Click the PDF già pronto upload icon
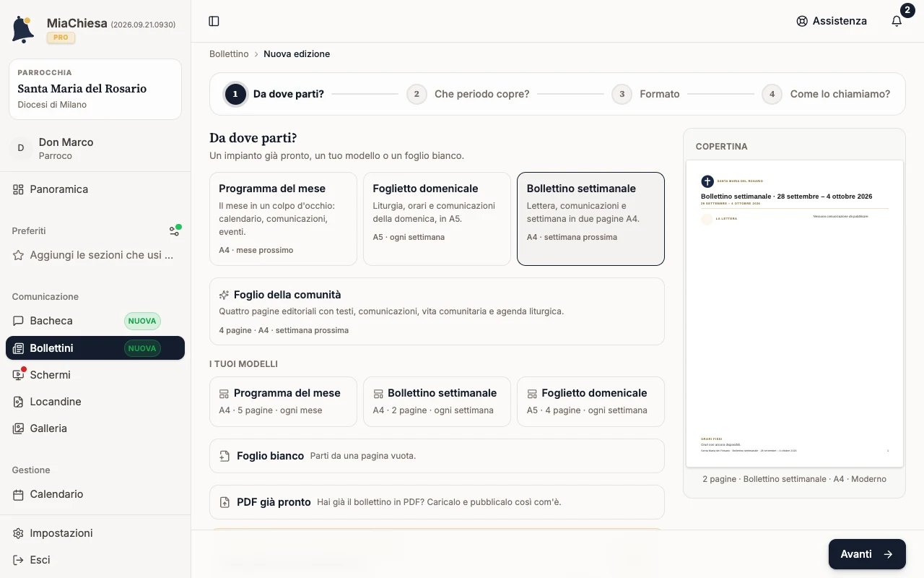 [225, 502]
